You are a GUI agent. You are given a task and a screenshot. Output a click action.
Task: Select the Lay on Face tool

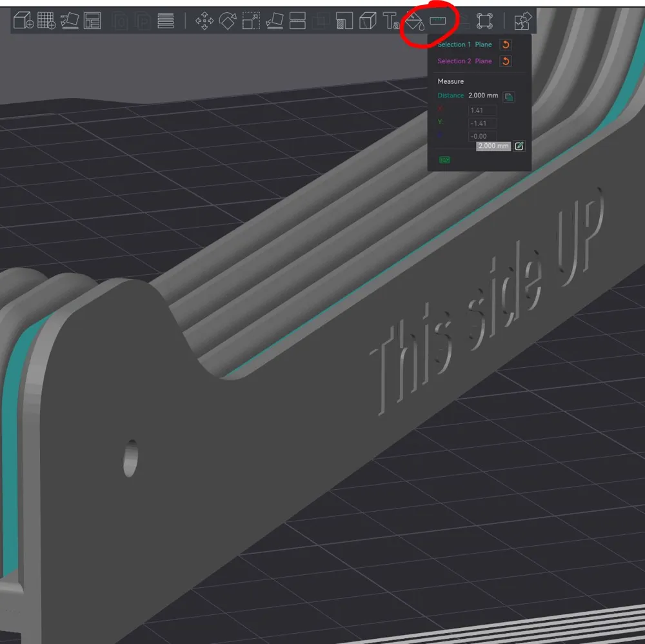coord(274,21)
